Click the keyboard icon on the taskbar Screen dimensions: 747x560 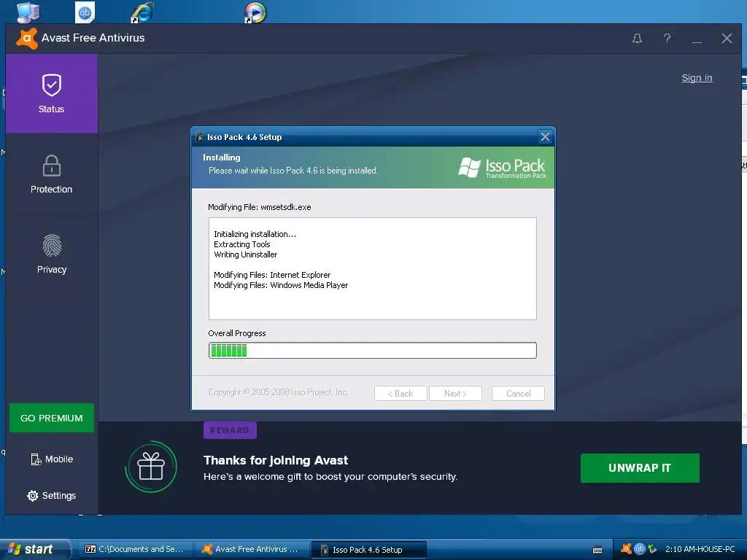pyautogui.click(x=597, y=550)
